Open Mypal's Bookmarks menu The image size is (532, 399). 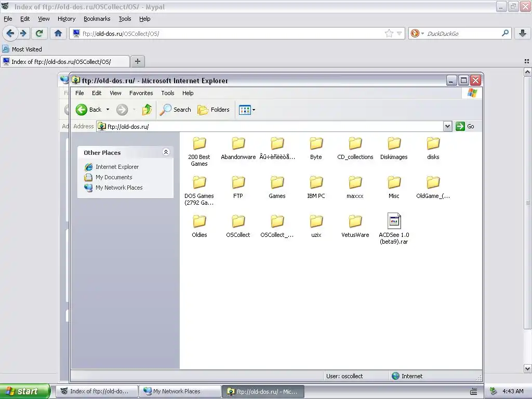97,19
